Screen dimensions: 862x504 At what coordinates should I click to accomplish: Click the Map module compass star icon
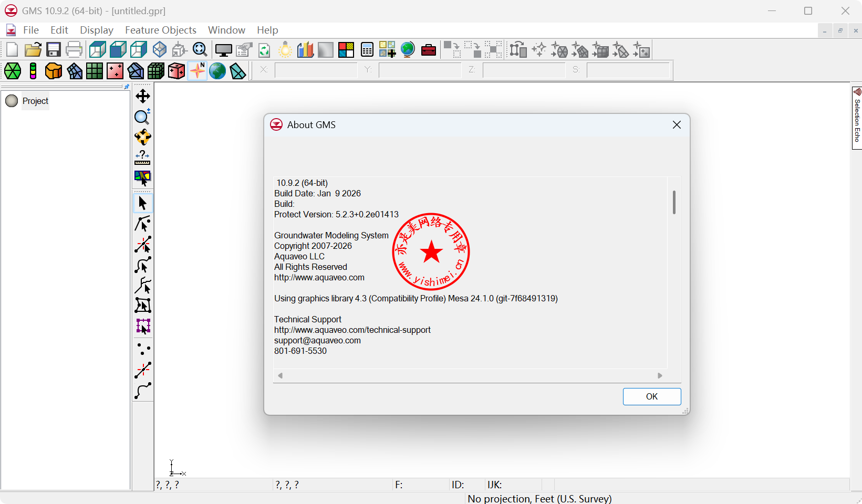point(198,71)
